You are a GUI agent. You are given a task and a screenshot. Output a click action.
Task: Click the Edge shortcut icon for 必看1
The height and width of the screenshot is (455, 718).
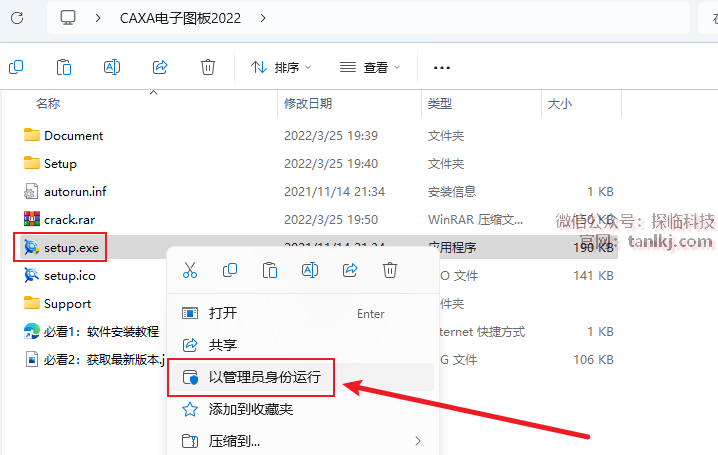(x=32, y=331)
